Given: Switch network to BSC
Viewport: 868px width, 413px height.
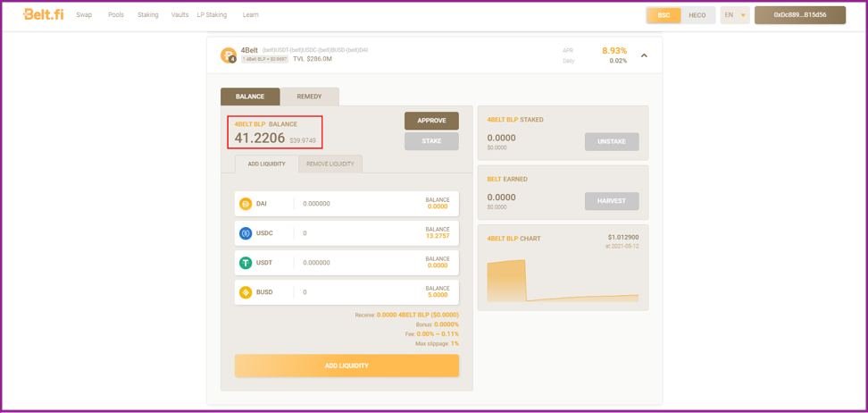Looking at the screenshot, I should [x=664, y=15].
